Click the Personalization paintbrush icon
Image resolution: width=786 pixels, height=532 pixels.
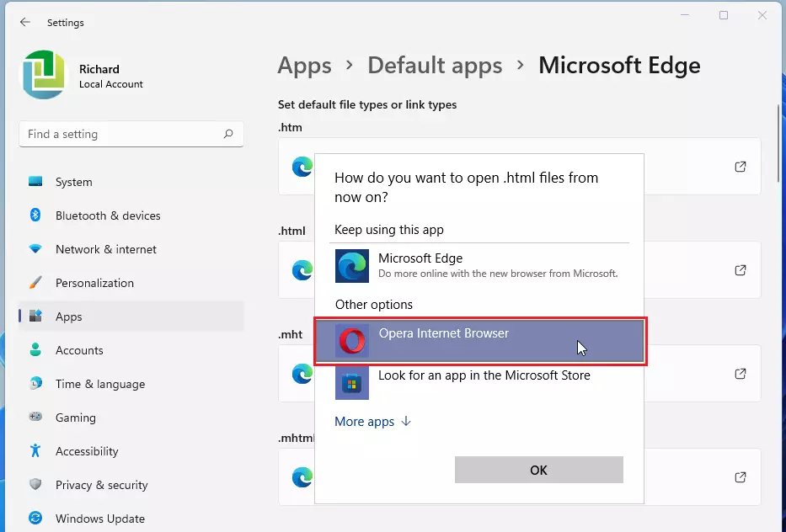[35, 283]
